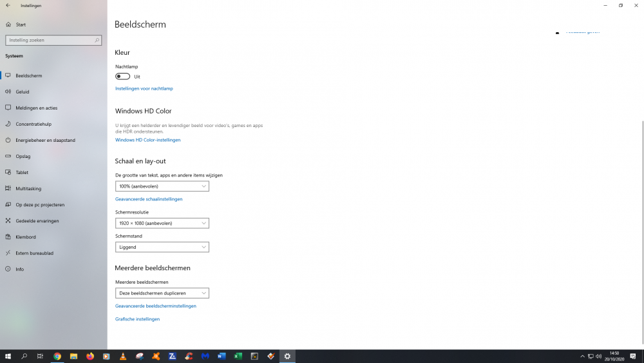Open Geavanceerde beeldscherminstellingen link
Viewport: 644px width, 363px height.
(156, 306)
